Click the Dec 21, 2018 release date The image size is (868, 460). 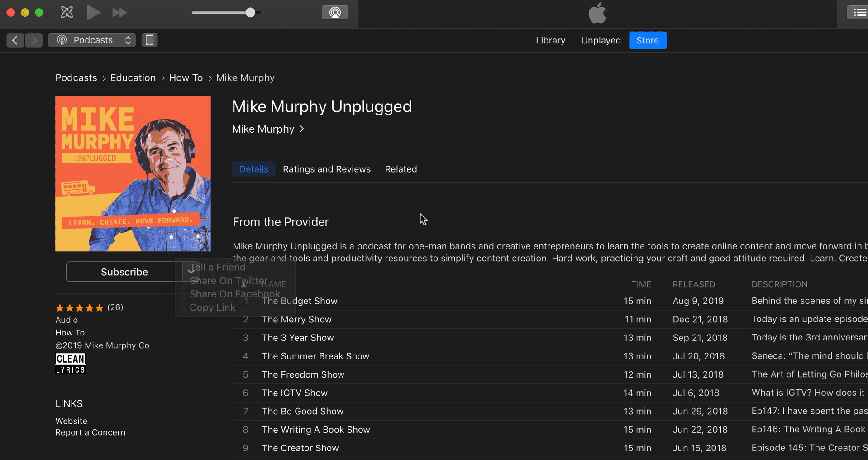(x=700, y=319)
